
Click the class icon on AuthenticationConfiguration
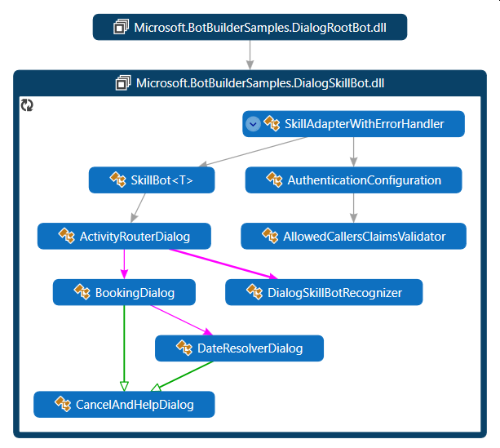coord(275,180)
